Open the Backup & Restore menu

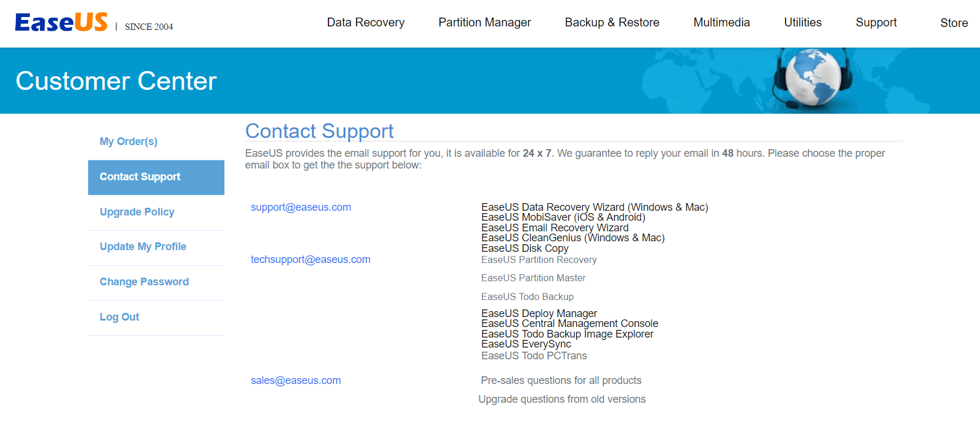[612, 22]
